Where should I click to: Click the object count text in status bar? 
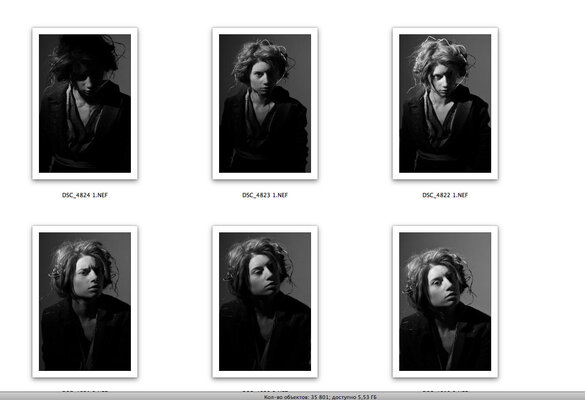pyautogui.click(x=296, y=397)
